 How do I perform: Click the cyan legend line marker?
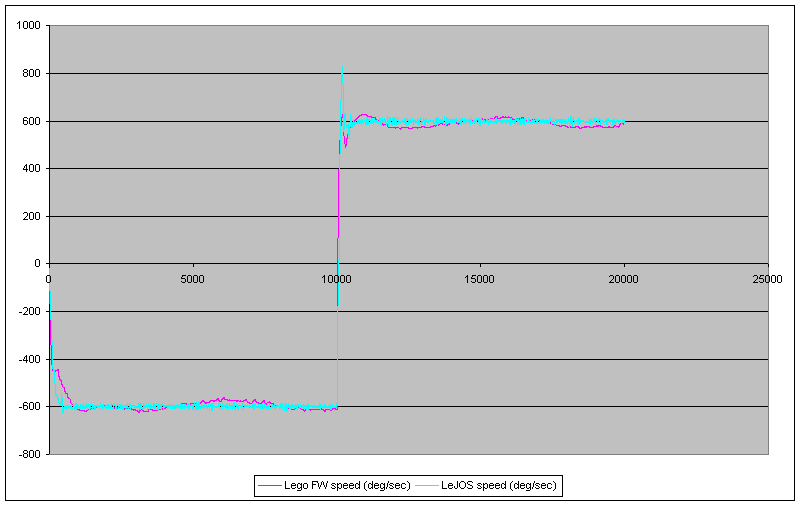(x=427, y=486)
